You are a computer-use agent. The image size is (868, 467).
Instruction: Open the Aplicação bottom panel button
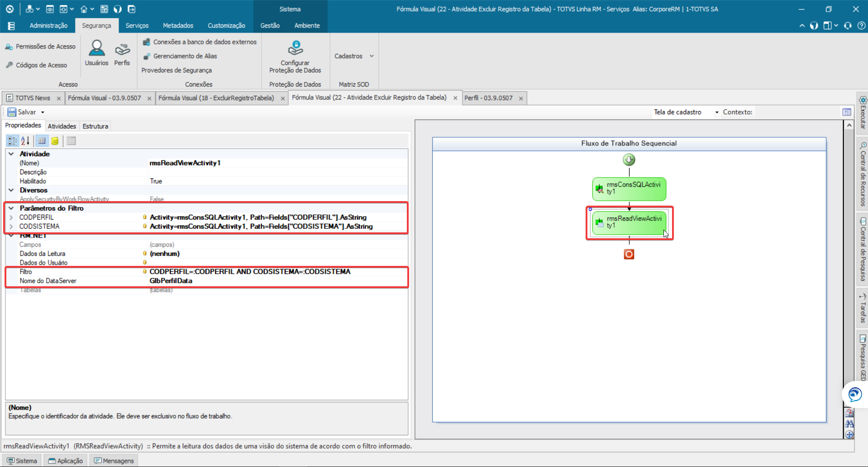(x=66, y=461)
